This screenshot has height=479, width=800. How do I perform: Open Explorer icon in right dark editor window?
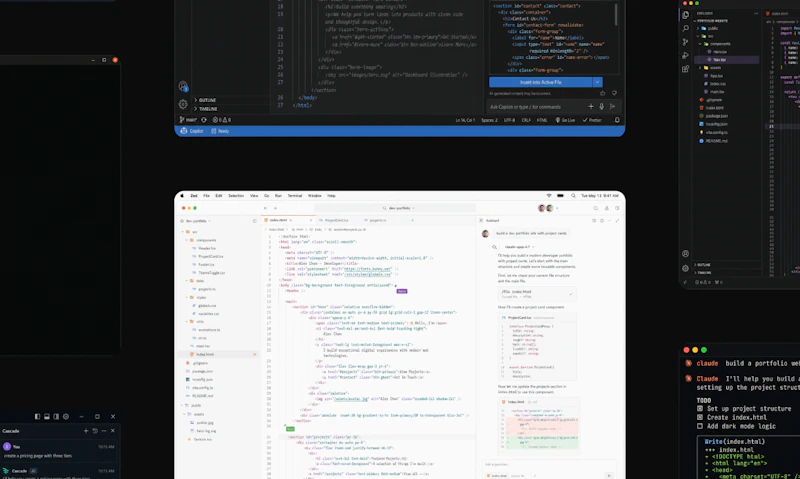(x=686, y=15)
